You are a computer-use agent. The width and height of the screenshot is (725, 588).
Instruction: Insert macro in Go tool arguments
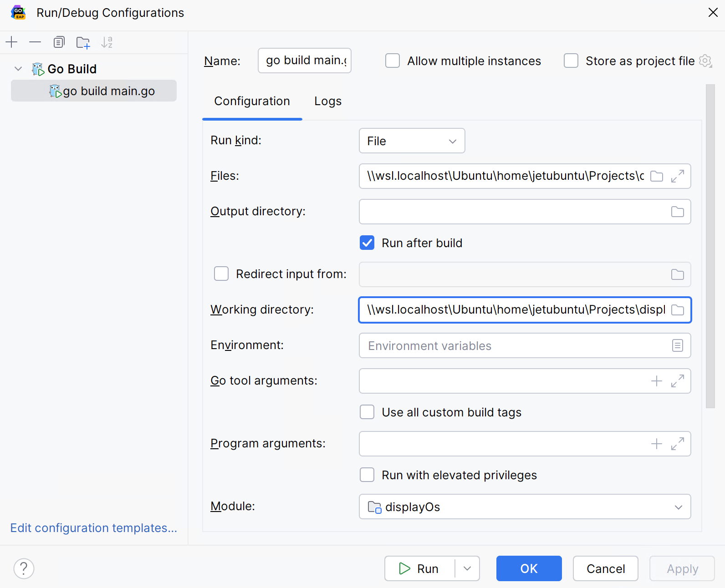pyautogui.click(x=656, y=381)
